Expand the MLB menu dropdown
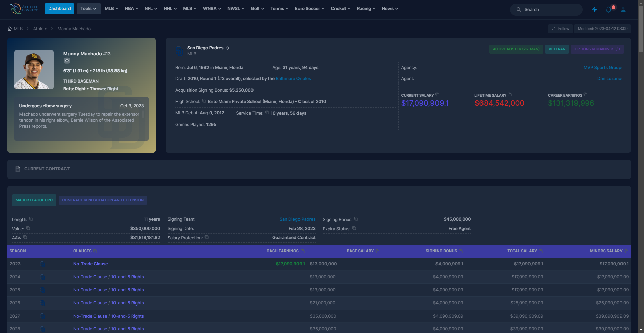The image size is (644, 333). coord(111,9)
